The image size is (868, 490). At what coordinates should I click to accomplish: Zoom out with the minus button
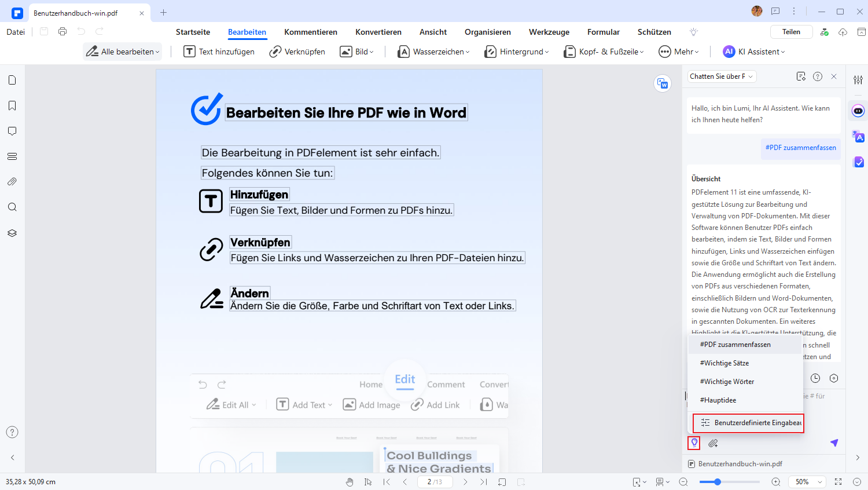click(x=683, y=482)
